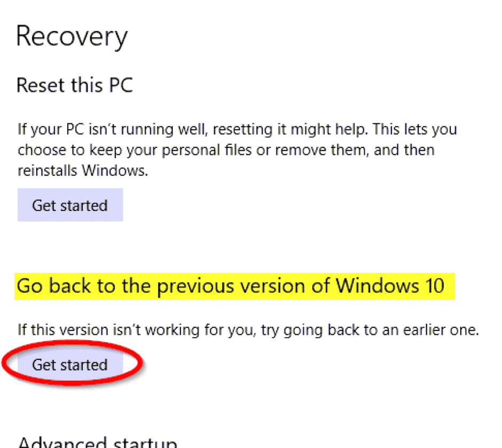502x448 pixels.
Task: Click the "choose to keep your personal files" line
Action: [x=226, y=150]
